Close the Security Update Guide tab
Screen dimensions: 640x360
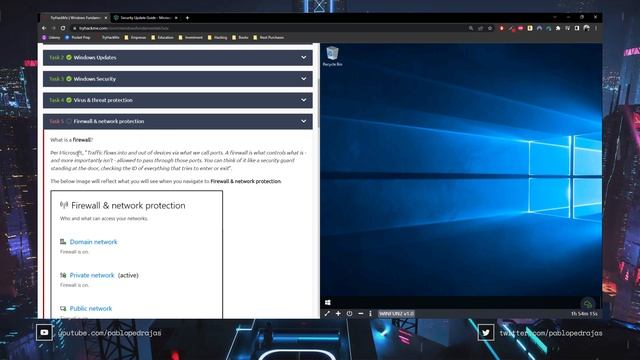[176, 18]
